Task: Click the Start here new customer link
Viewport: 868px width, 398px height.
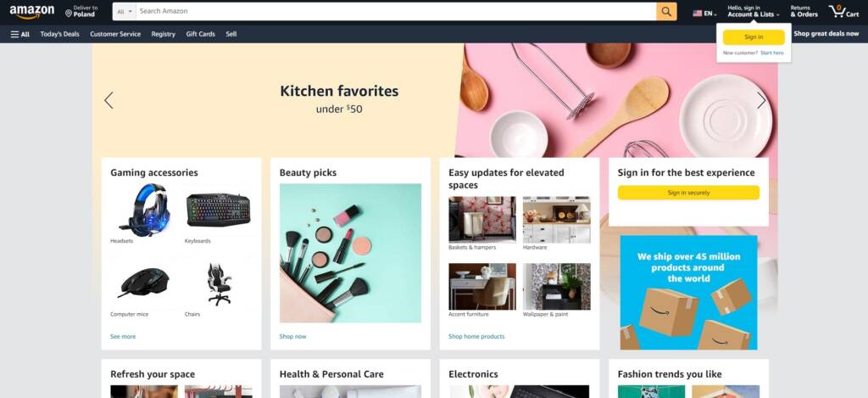Action: 771,53
